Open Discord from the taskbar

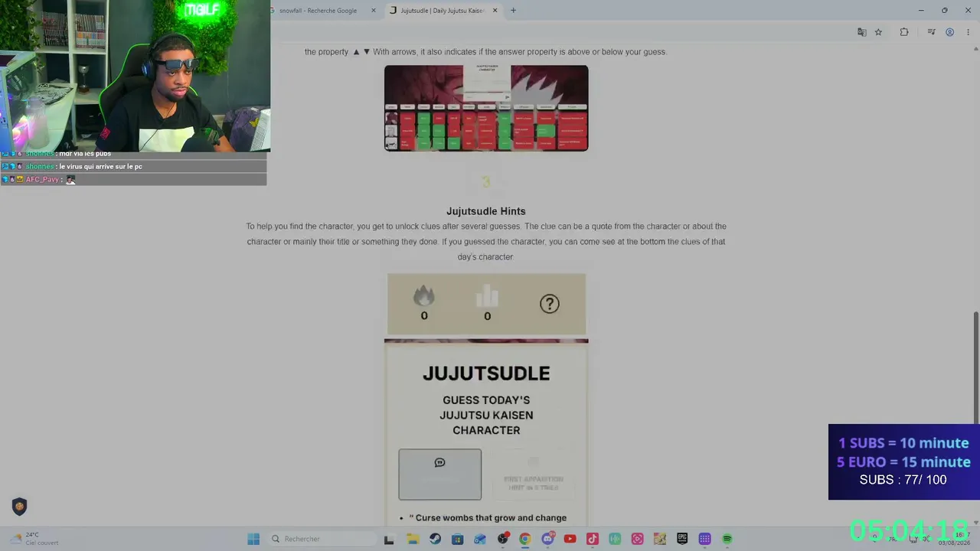pyautogui.click(x=547, y=539)
